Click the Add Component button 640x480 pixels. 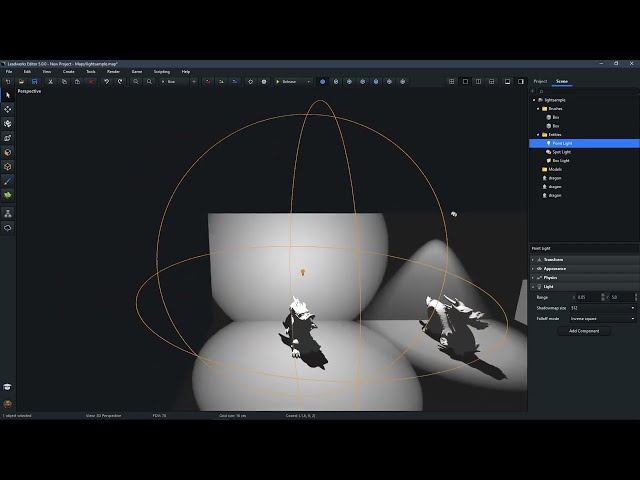[x=584, y=331]
